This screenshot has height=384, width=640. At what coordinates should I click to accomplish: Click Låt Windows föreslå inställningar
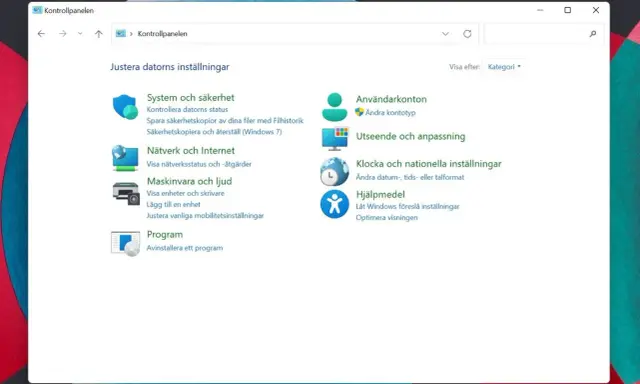(x=407, y=206)
